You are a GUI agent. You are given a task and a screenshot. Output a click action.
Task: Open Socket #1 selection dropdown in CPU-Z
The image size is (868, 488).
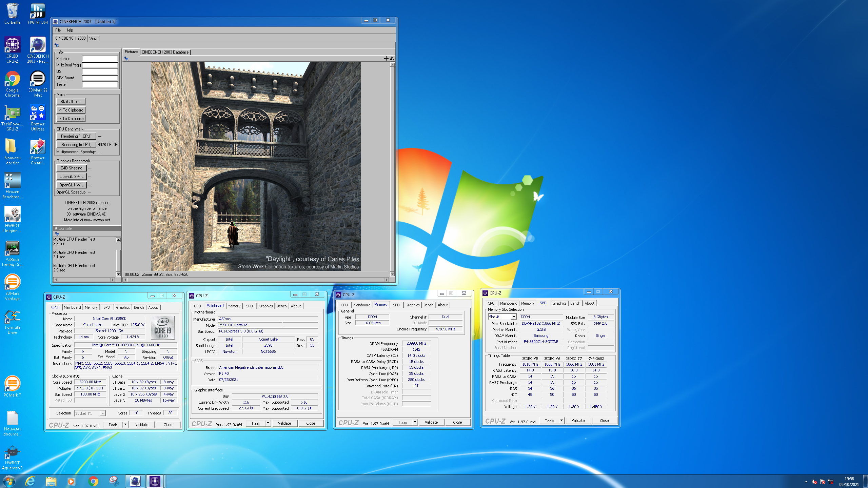(x=90, y=413)
